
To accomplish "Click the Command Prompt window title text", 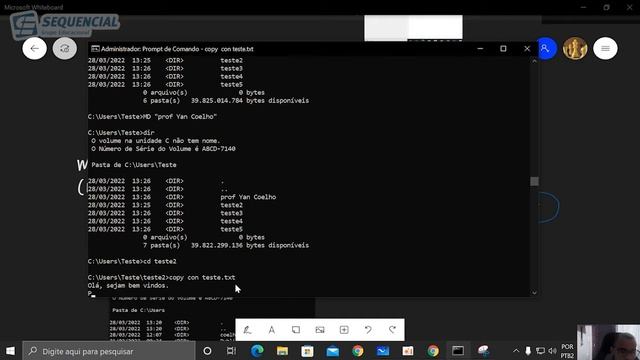I will point(177,49).
